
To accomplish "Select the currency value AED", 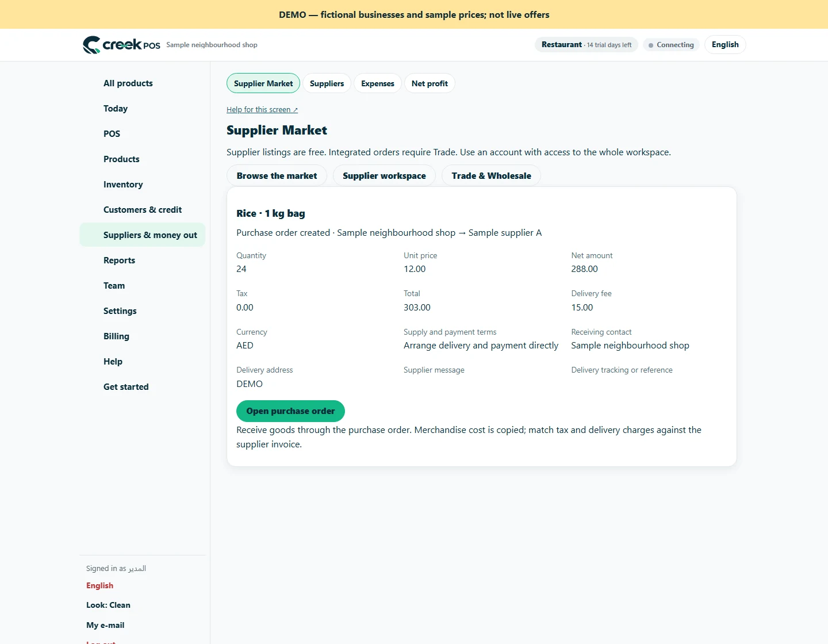I will 245,346.
